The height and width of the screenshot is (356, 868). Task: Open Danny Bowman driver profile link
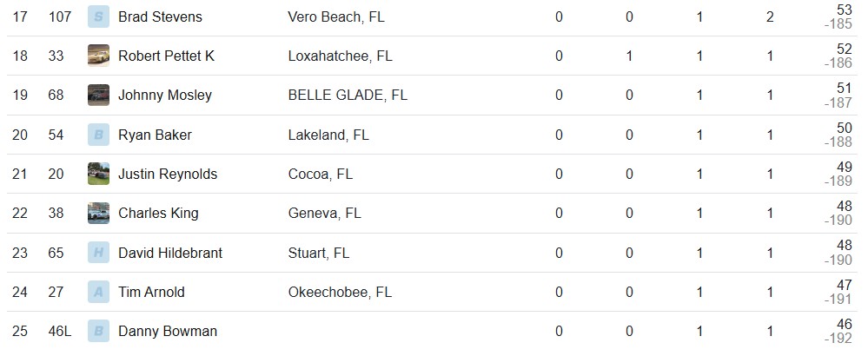click(168, 331)
